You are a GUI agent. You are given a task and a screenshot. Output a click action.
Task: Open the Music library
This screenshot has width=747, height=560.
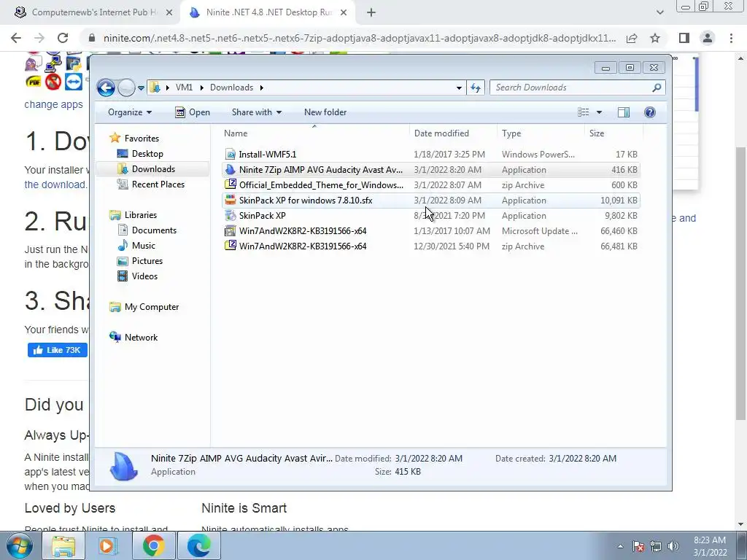pos(144,246)
